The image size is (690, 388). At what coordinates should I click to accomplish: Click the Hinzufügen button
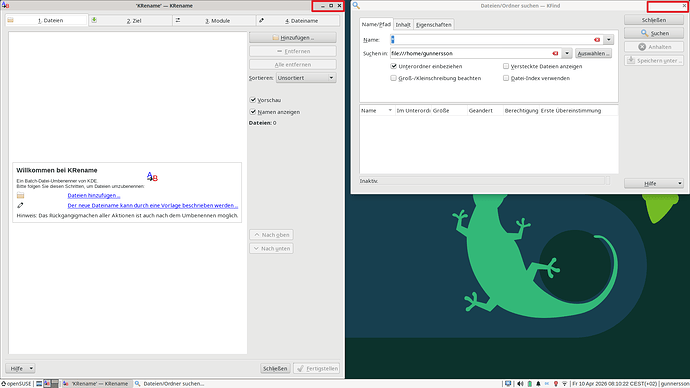293,37
